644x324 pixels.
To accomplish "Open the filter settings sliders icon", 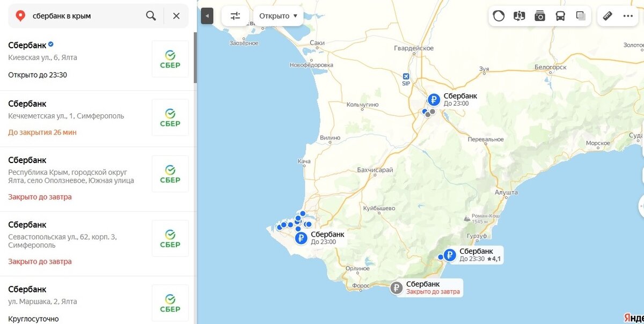I will pos(236,16).
